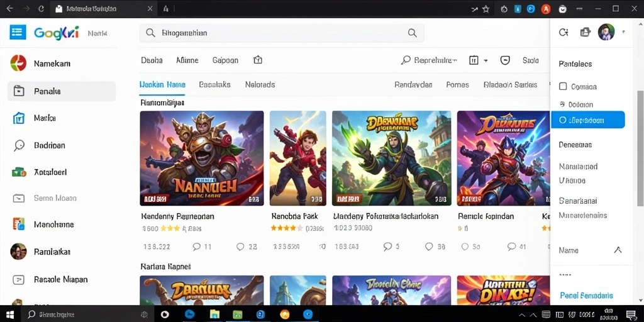Image resolution: width=644 pixels, height=322 pixels.
Task: Click the Aliane menu item
Action: [187, 60]
